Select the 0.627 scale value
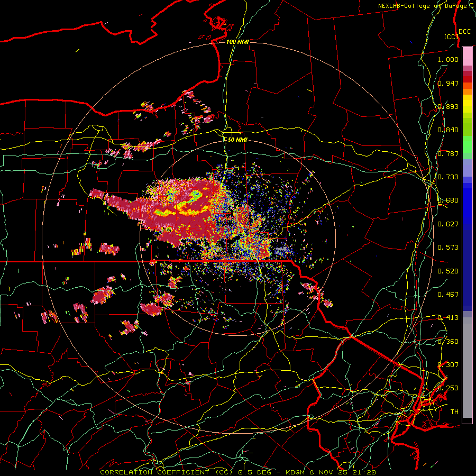Image resolution: width=476 pixels, height=476 pixels. pos(448,224)
